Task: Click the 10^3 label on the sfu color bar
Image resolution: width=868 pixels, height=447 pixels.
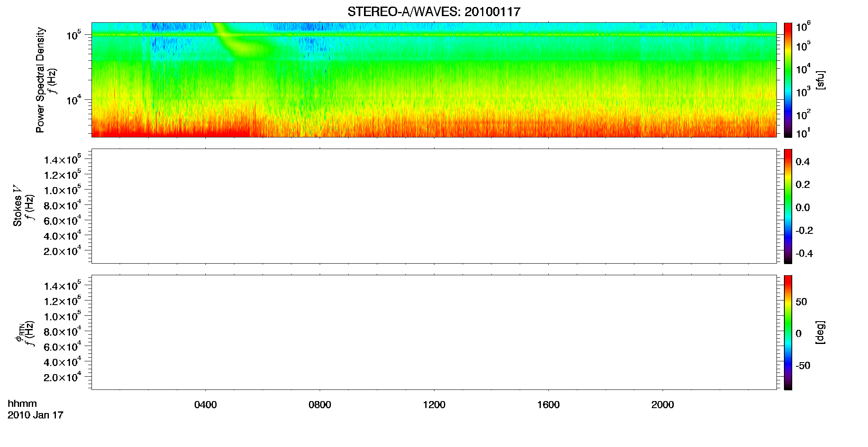Action: (x=803, y=91)
